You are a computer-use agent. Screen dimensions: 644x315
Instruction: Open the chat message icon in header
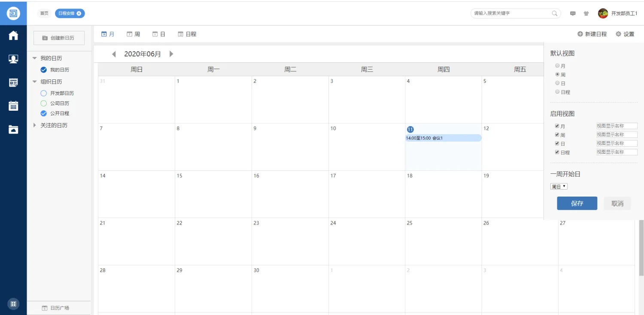coord(573,13)
